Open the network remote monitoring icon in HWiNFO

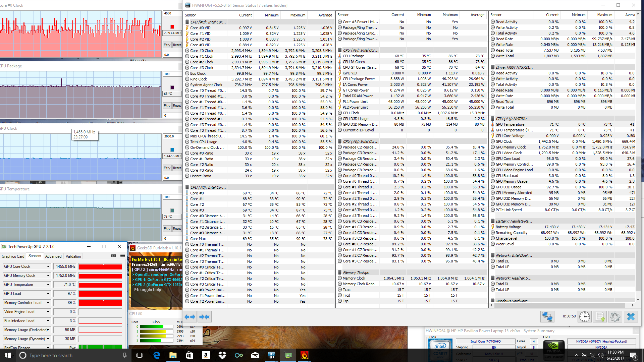click(x=547, y=317)
